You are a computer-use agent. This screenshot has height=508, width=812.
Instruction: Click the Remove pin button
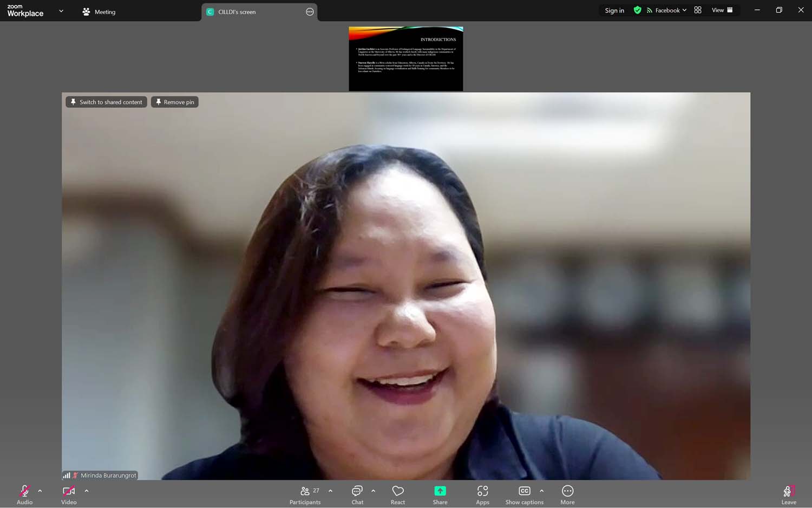[x=174, y=102]
